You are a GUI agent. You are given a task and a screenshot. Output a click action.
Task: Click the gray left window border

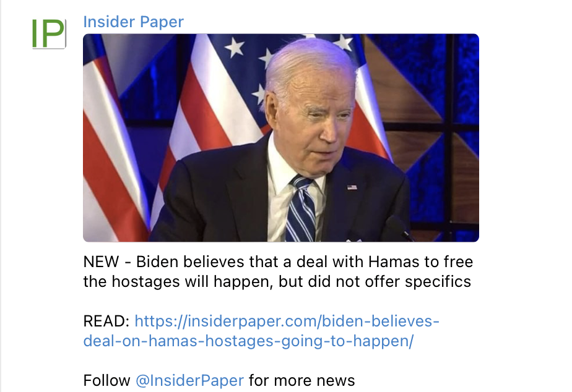1,196
